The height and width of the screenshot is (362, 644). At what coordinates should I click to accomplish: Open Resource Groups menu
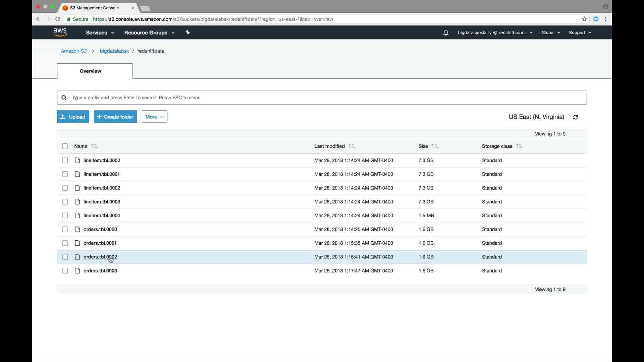(x=149, y=33)
